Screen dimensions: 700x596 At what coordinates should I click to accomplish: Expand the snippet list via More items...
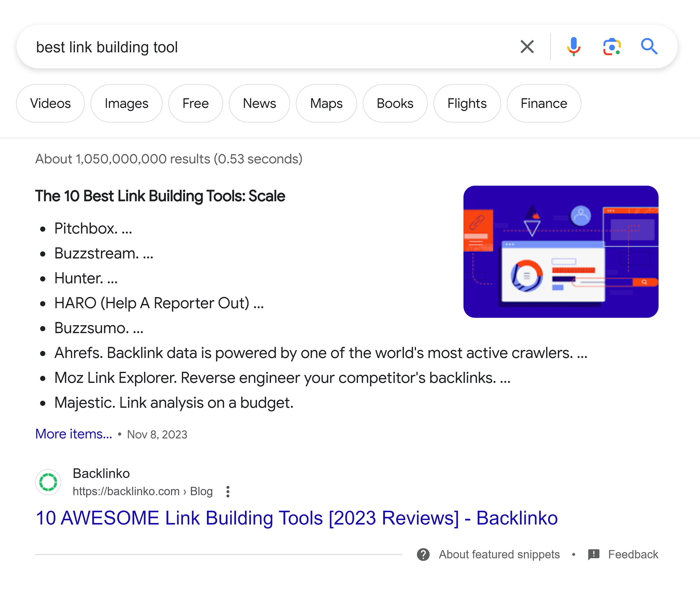(x=73, y=434)
